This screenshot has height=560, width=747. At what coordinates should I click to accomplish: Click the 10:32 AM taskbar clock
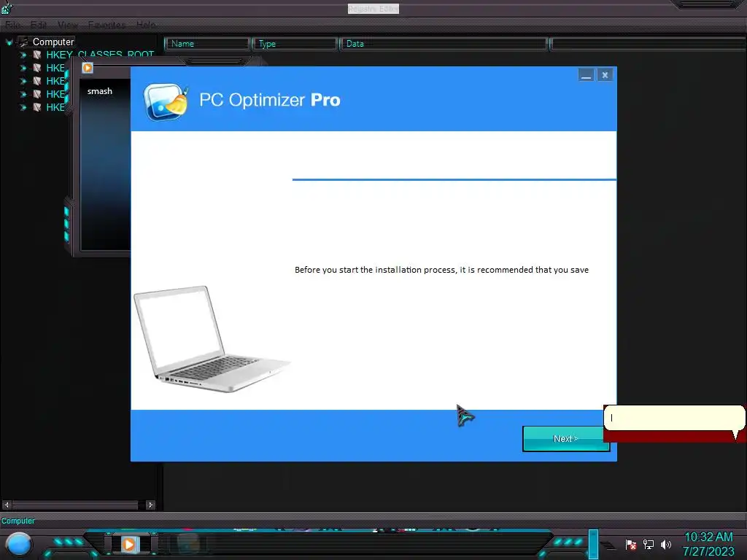pyautogui.click(x=708, y=537)
